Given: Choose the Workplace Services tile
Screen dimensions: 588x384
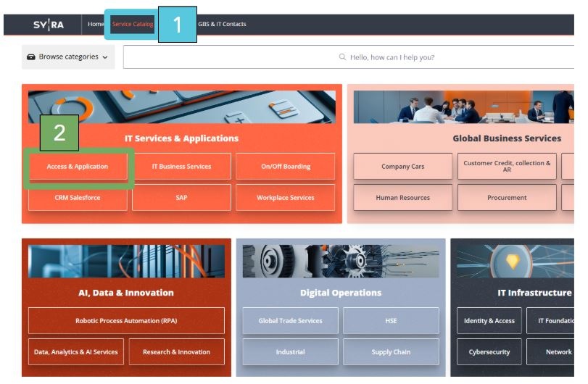Looking at the screenshot, I should [286, 197].
